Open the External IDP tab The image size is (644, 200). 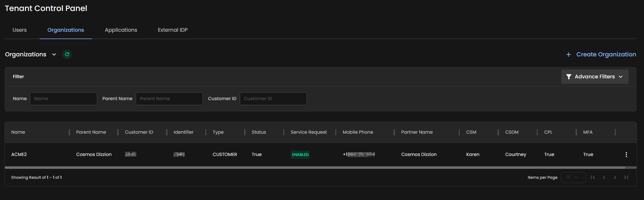click(x=173, y=30)
